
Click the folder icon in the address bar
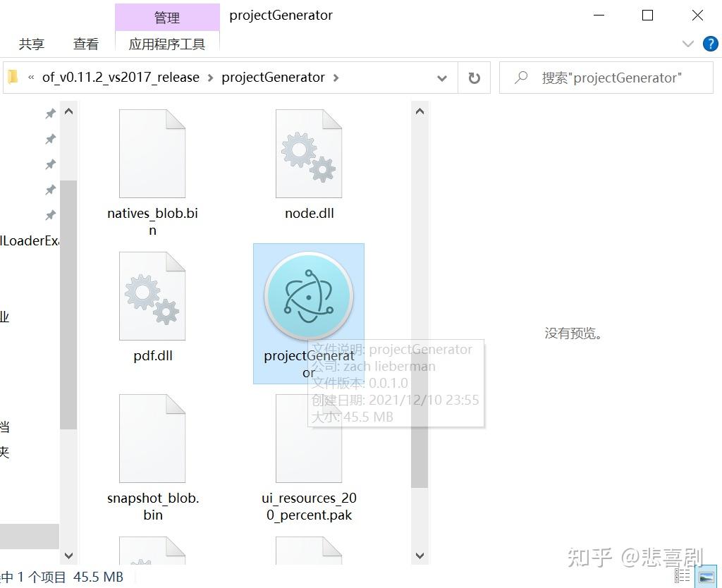tap(13, 78)
